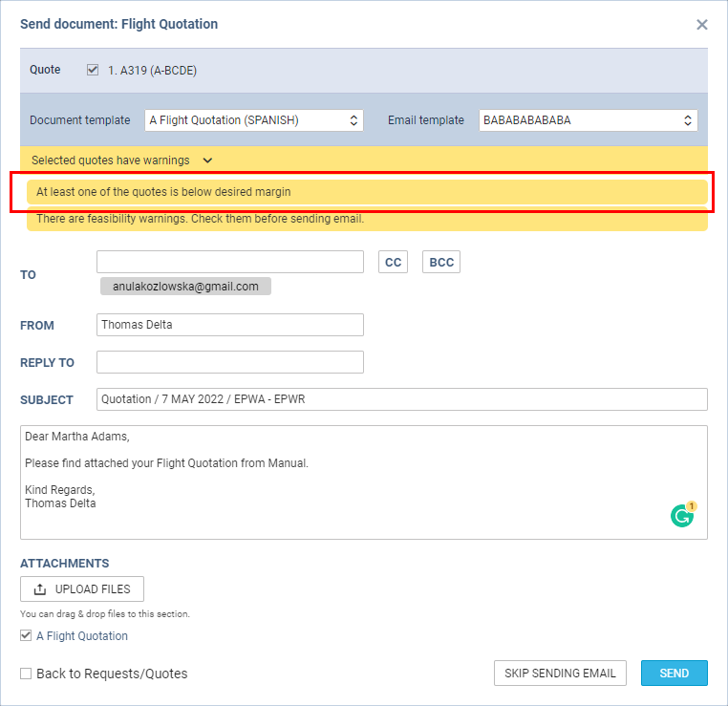Uncheck the A Flight Quotation attachment
728x706 pixels.
(26, 635)
